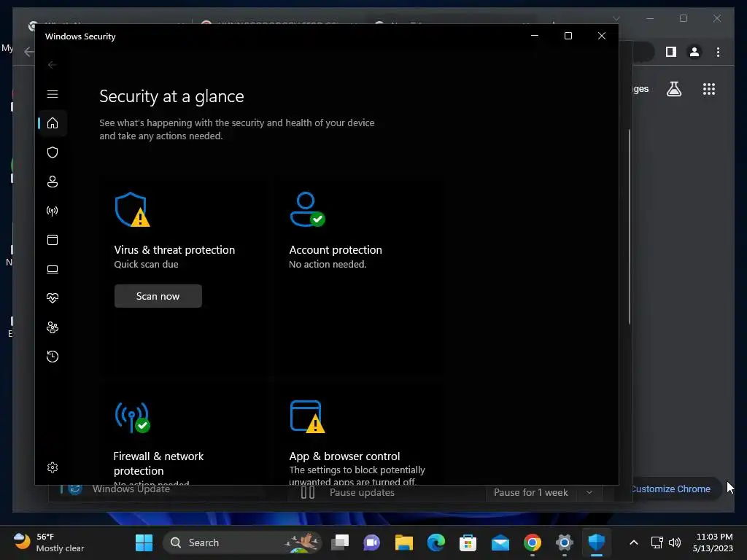Click Chrome's Google apps grid icon

click(x=709, y=89)
